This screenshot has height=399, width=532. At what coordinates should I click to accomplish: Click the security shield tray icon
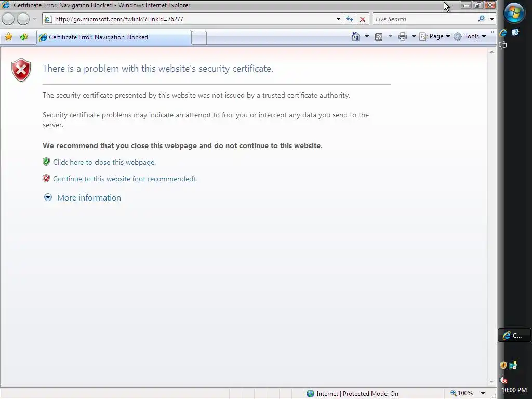point(503,365)
